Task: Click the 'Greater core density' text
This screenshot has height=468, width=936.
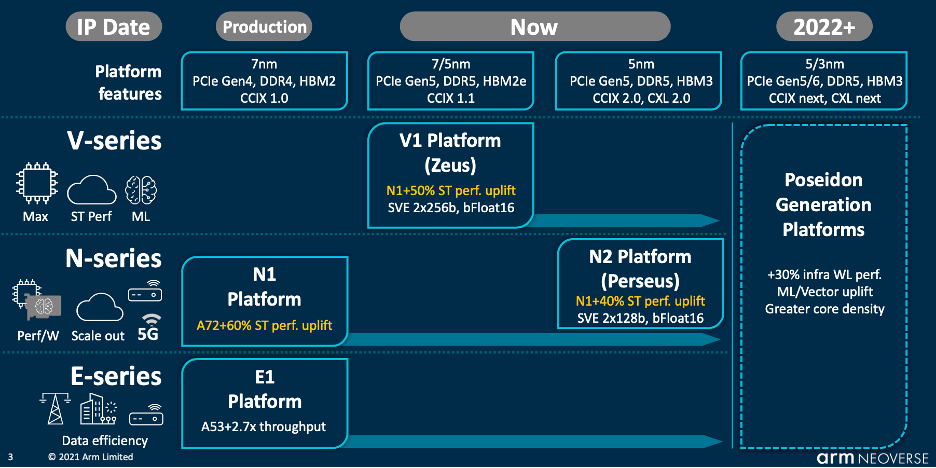Action: tap(824, 309)
